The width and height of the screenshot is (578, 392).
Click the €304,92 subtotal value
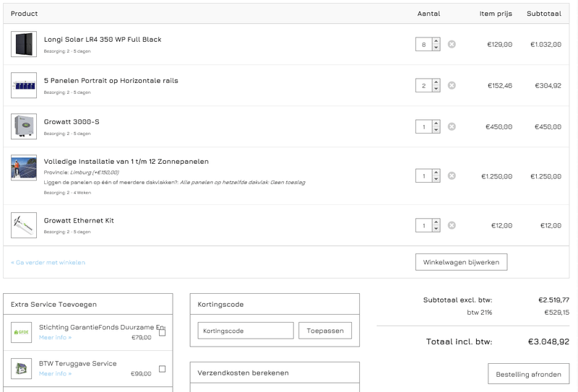(x=548, y=86)
